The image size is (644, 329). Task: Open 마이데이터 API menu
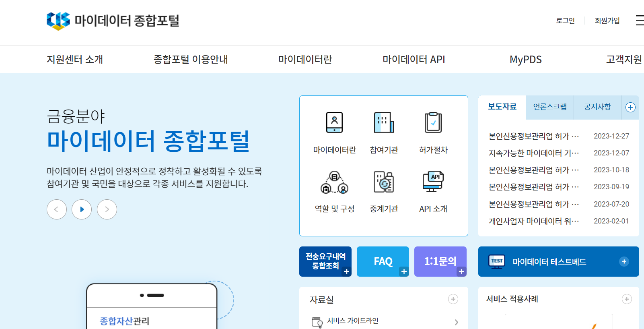coord(414,60)
